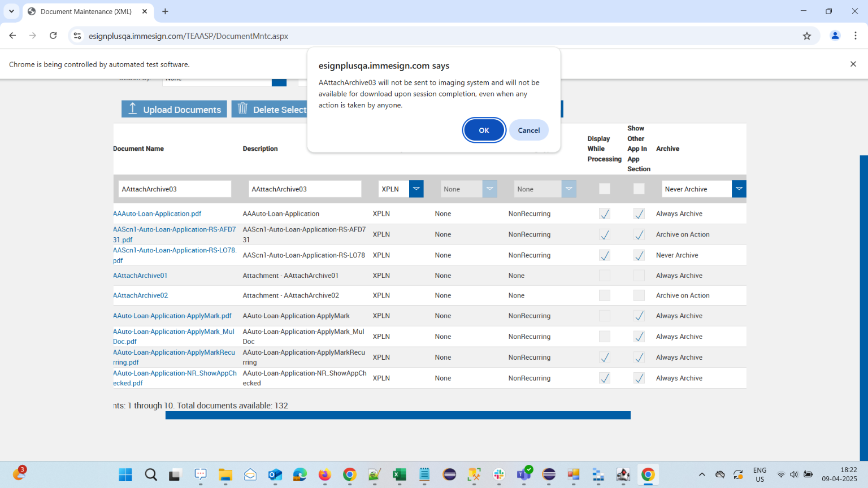Open AAuto-Loan-Application-ApplyMark.pdf link

[x=172, y=316]
